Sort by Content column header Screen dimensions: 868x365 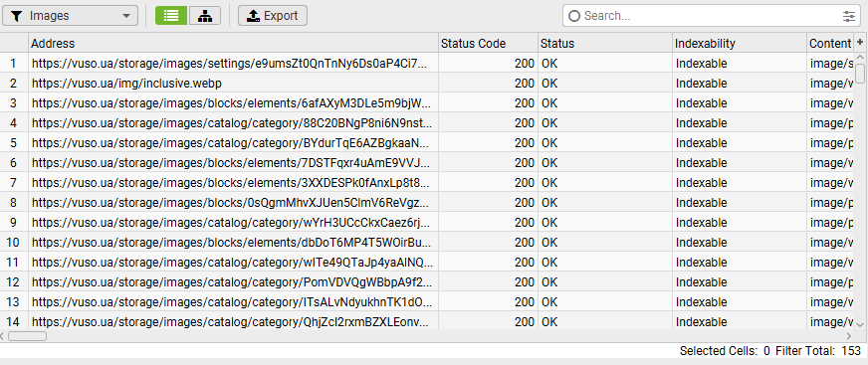(830, 43)
